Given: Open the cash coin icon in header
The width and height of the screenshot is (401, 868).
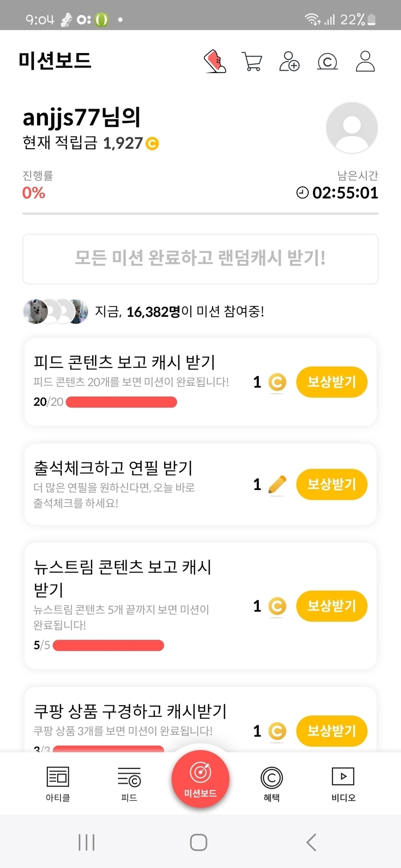Looking at the screenshot, I should click(x=327, y=62).
